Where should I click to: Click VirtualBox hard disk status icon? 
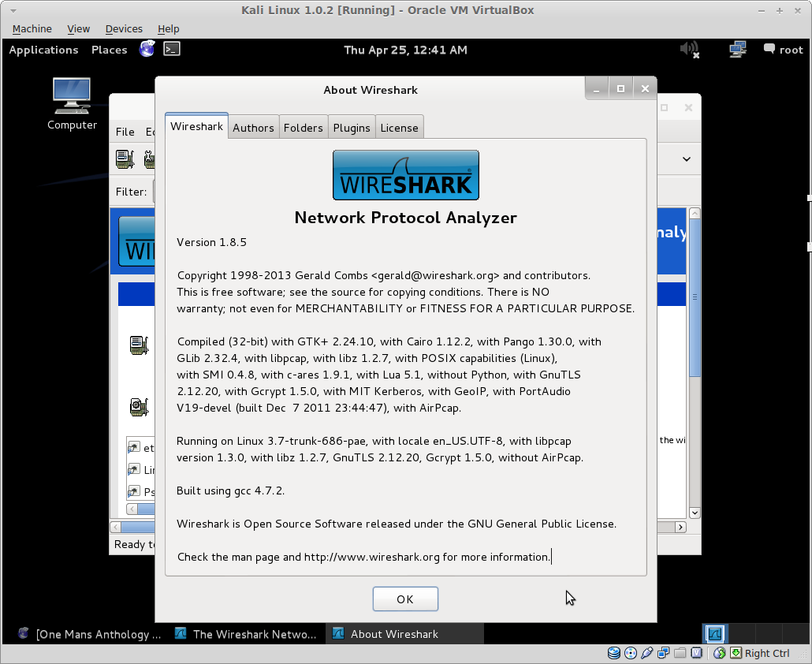click(614, 653)
